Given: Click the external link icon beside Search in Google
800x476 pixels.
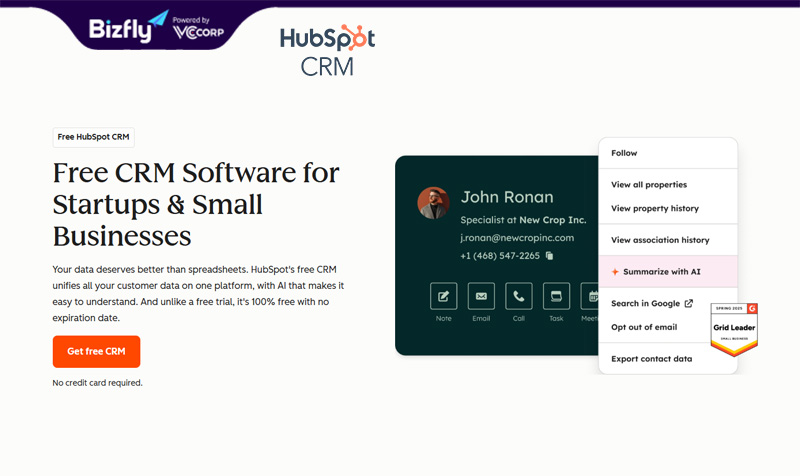Looking at the screenshot, I should tap(689, 303).
